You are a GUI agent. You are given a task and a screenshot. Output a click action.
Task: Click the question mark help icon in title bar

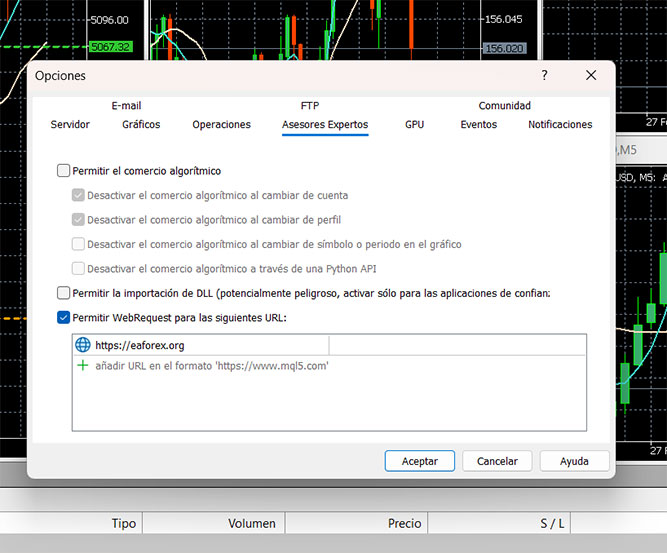(544, 75)
